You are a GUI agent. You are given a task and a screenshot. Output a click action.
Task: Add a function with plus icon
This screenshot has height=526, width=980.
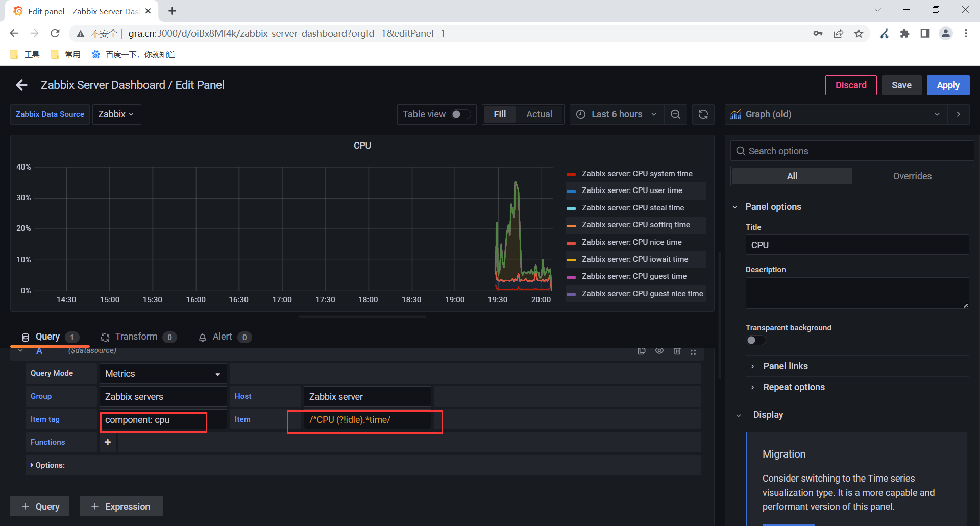pos(108,442)
